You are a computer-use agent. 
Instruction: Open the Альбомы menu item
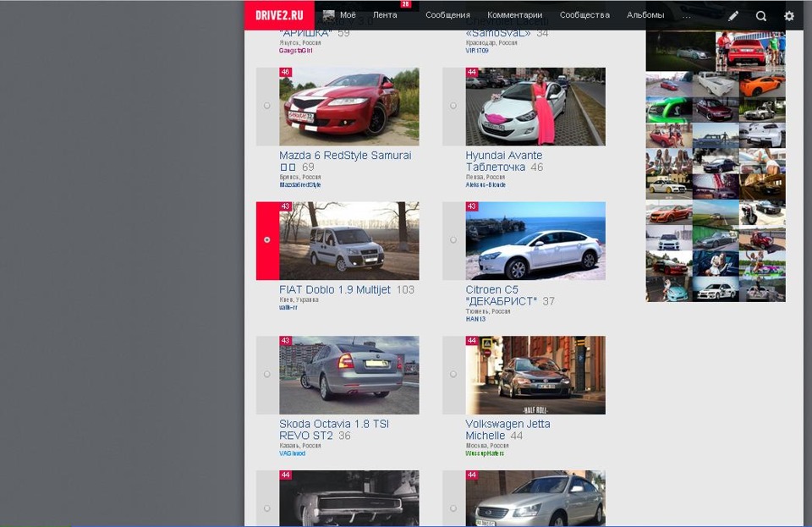[x=645, y=15]
